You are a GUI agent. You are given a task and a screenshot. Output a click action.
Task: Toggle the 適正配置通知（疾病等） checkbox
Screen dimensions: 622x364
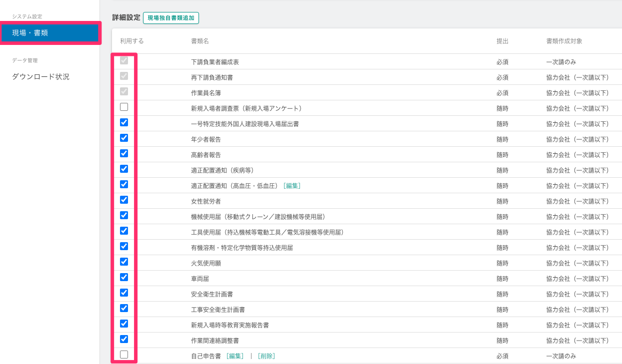(124, 169)
